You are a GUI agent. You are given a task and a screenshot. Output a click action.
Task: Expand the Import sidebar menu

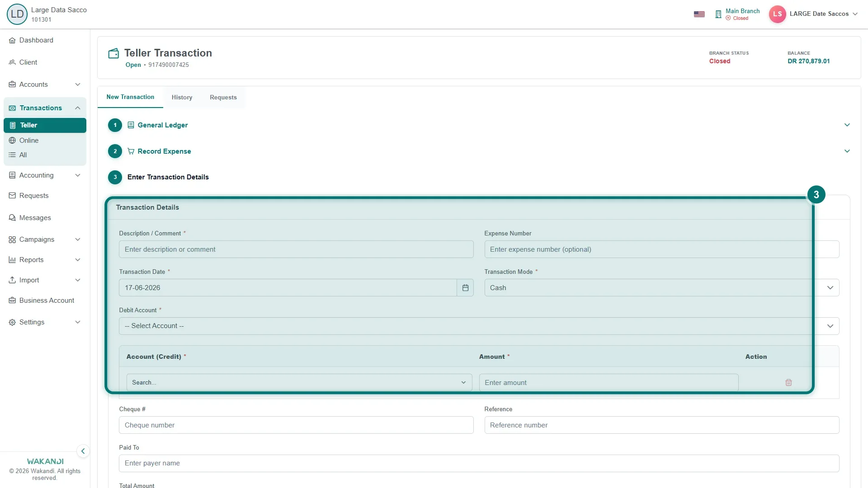(78, 280)
